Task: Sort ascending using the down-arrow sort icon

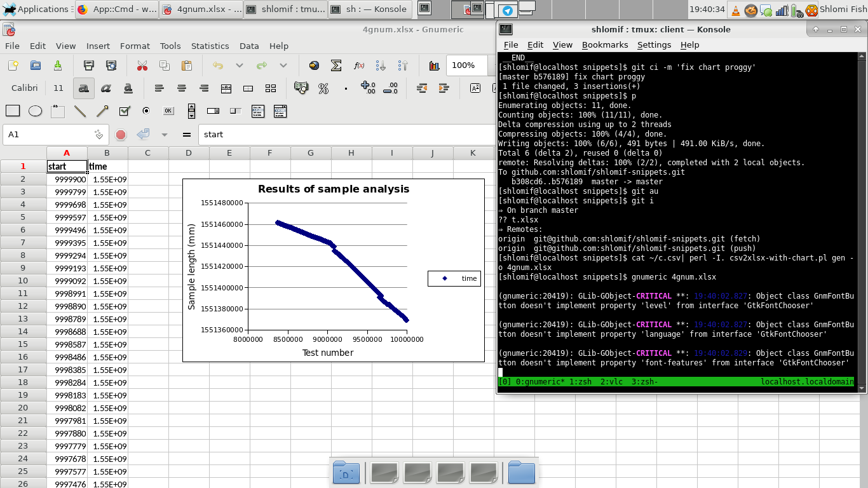Action: [x=381, y=65]
